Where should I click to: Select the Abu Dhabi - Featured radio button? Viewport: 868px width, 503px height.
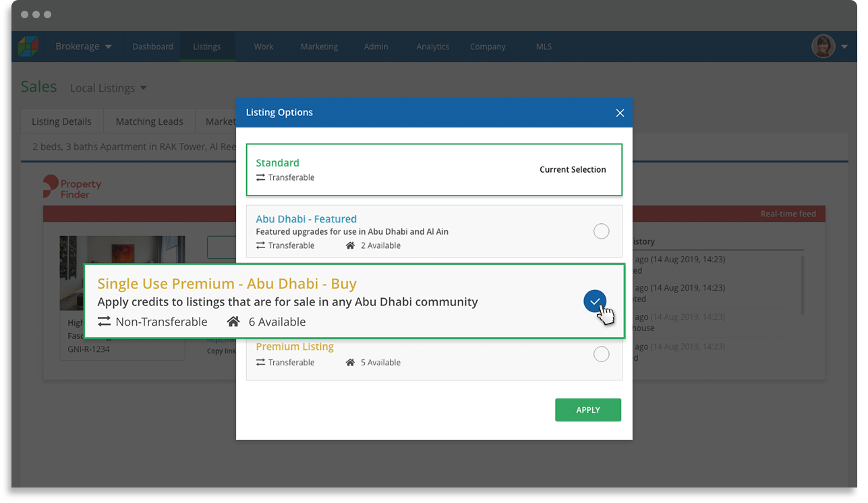click(601, 231)
